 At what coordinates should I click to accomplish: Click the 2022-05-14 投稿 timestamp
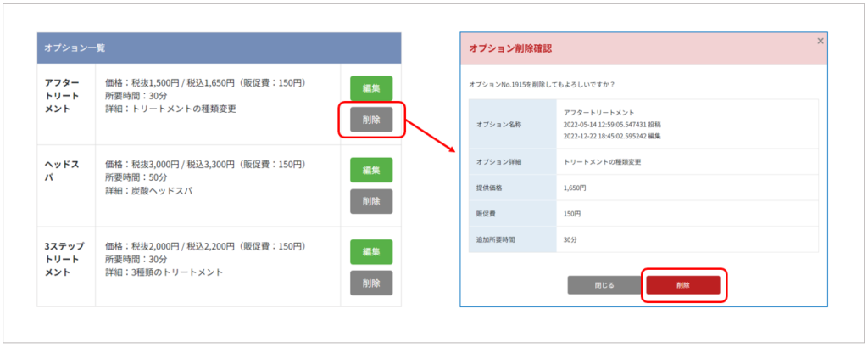[x=612, y=124]
